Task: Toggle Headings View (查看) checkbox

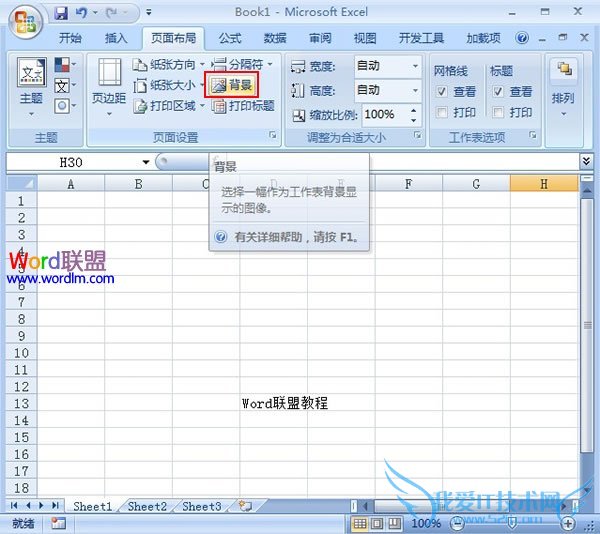Action: coord(497,91)
